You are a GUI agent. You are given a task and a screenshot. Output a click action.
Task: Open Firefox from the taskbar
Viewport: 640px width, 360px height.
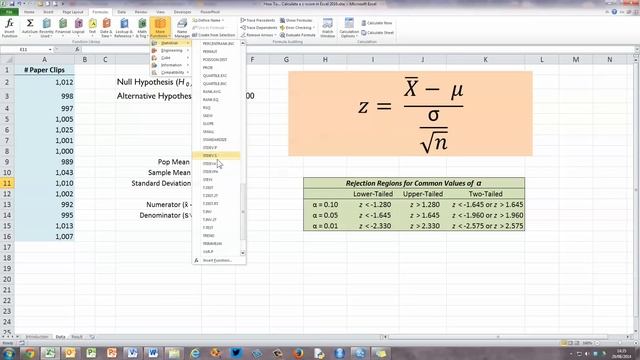298,353
